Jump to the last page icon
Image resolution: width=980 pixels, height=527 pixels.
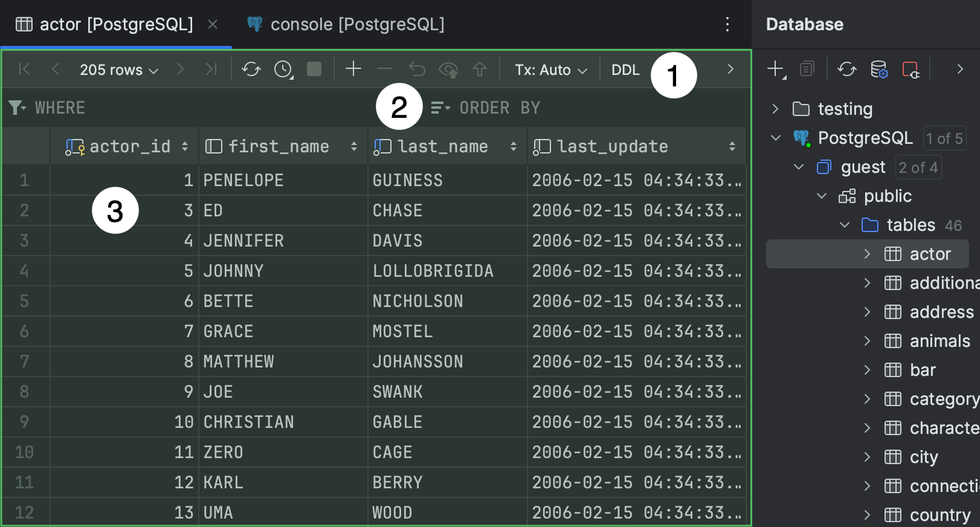coord(210,70)
